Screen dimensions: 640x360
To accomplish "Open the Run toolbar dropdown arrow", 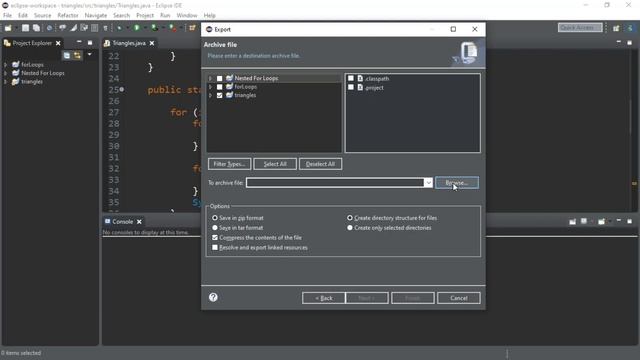I will click(145, 28).
